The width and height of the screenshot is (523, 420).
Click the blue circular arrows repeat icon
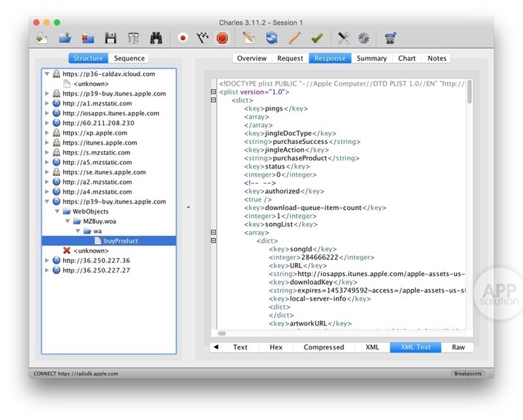coord(272,38)
